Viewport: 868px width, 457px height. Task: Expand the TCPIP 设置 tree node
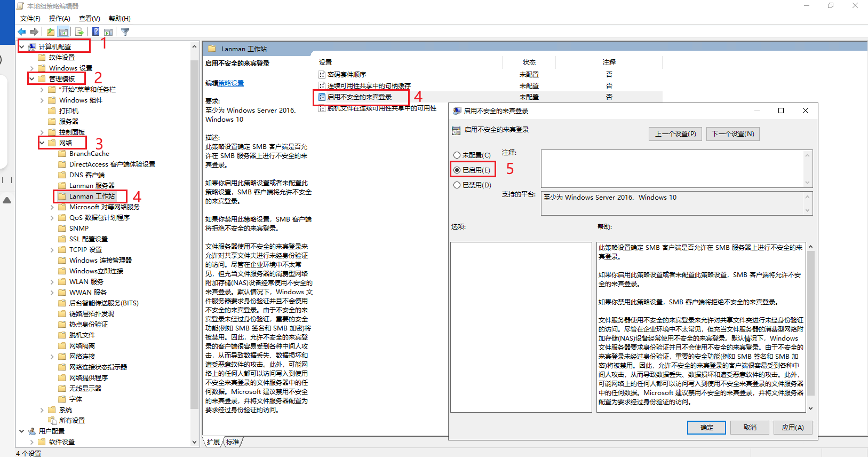52,250
